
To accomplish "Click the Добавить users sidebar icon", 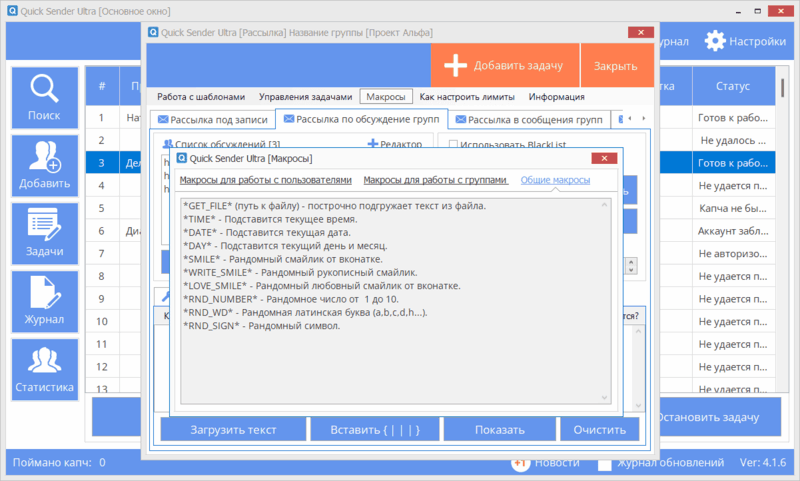I will point(44,165).
